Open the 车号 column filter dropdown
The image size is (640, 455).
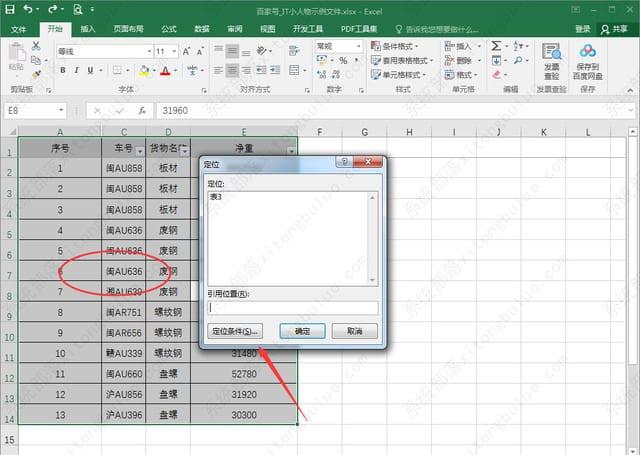tap(140, 151)
